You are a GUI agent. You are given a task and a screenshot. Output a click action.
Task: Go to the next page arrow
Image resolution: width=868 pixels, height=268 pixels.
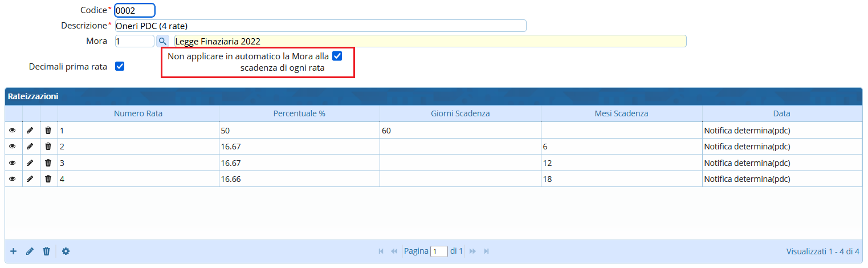pos(472,251)
